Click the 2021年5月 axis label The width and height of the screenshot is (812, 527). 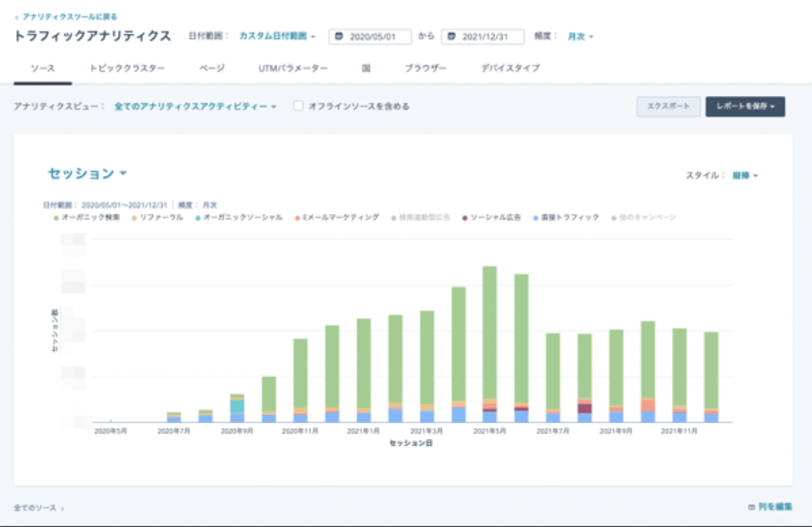pyautogui.click(x=490, y=431)
